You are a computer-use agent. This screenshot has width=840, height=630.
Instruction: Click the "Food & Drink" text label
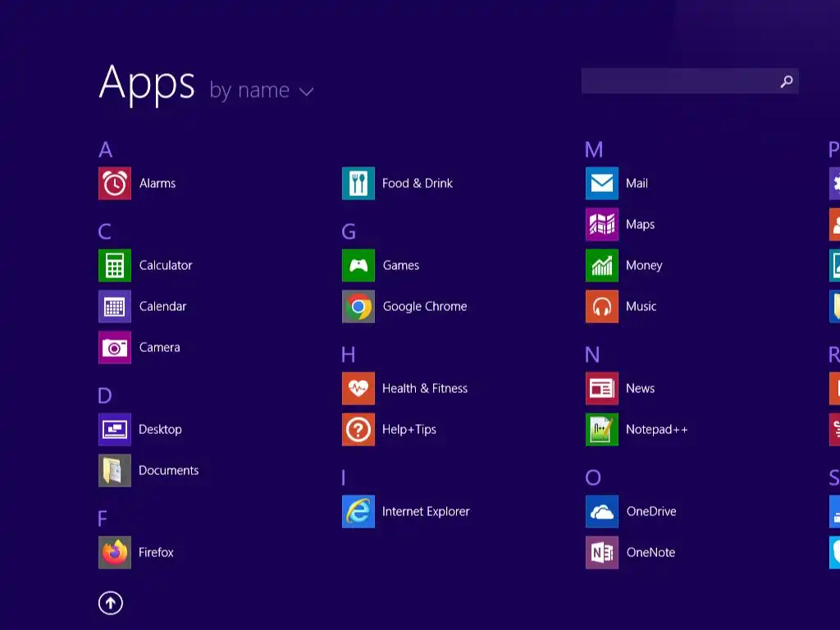418,183
